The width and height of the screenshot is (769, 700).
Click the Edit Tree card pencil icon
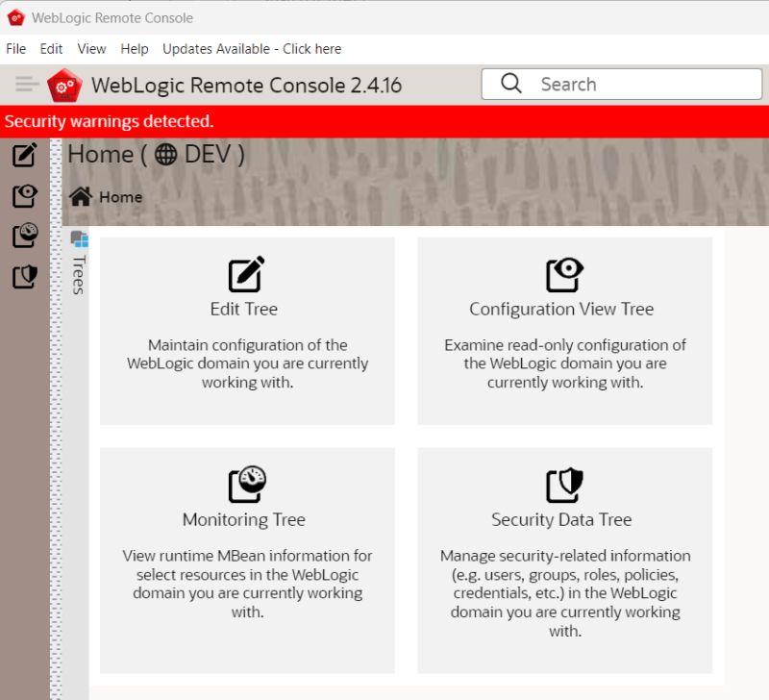[x=247, y=274]
